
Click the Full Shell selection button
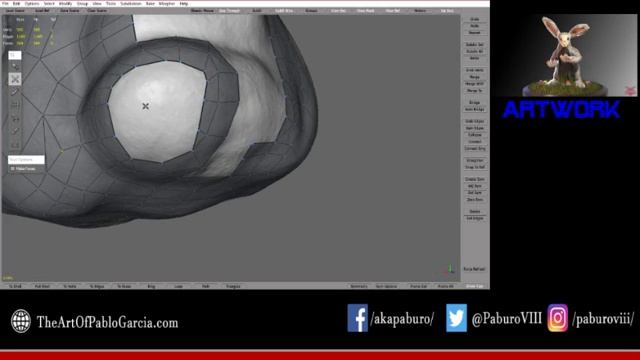pos(42,287)
